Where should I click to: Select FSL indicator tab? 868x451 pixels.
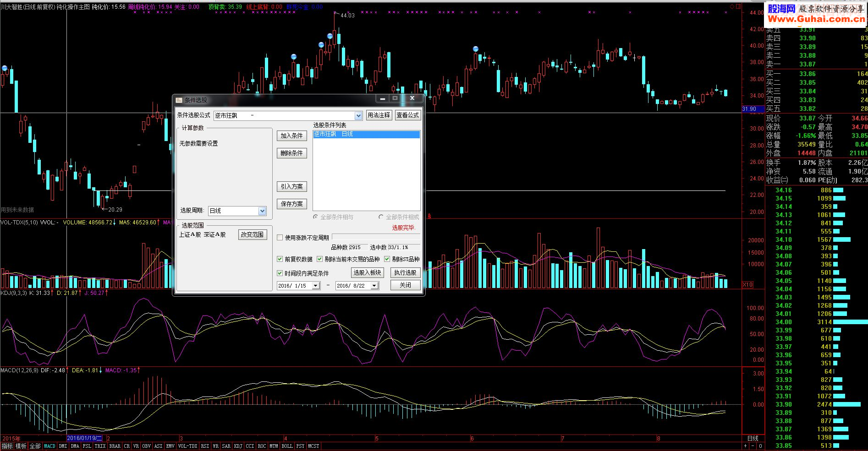pyautogui.click(x=87, y=446)
